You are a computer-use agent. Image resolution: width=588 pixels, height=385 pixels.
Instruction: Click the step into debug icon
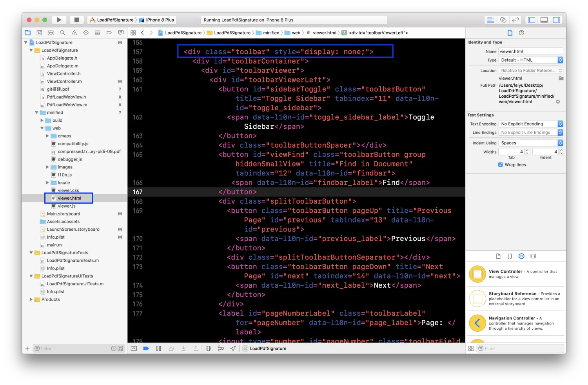[x=183, y=349]
